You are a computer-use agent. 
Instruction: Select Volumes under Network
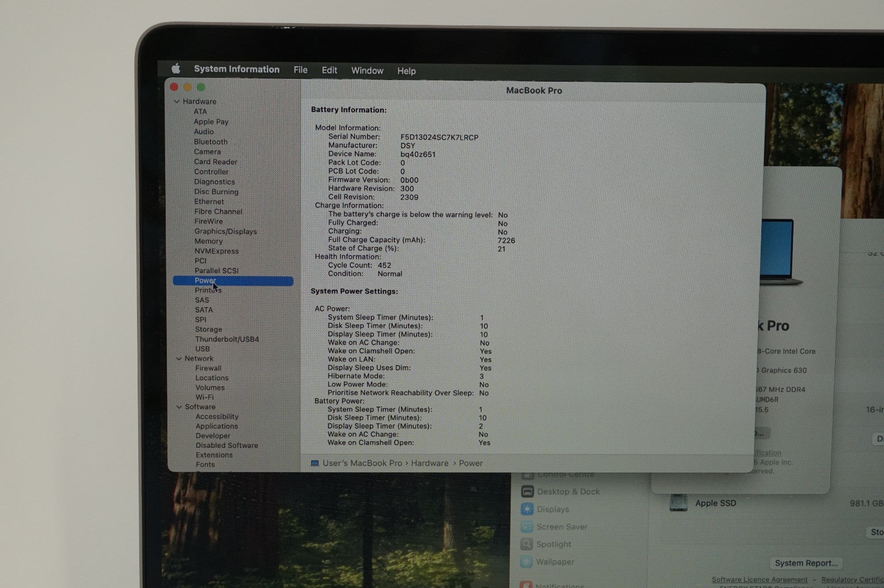[210, 388]
